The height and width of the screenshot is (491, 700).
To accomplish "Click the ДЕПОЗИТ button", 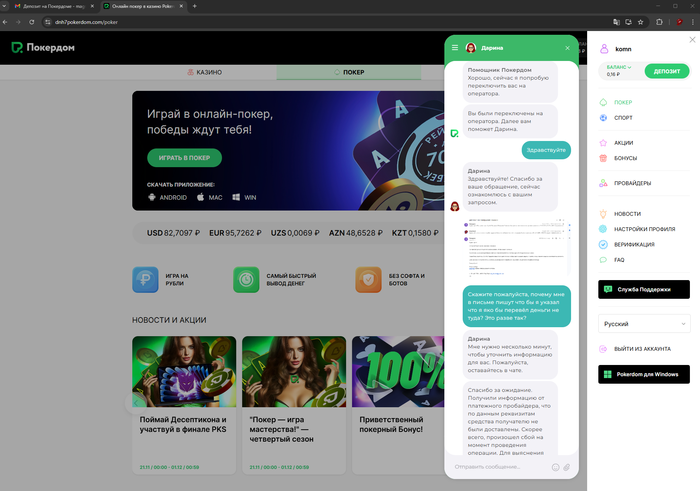I will [667, 71].
